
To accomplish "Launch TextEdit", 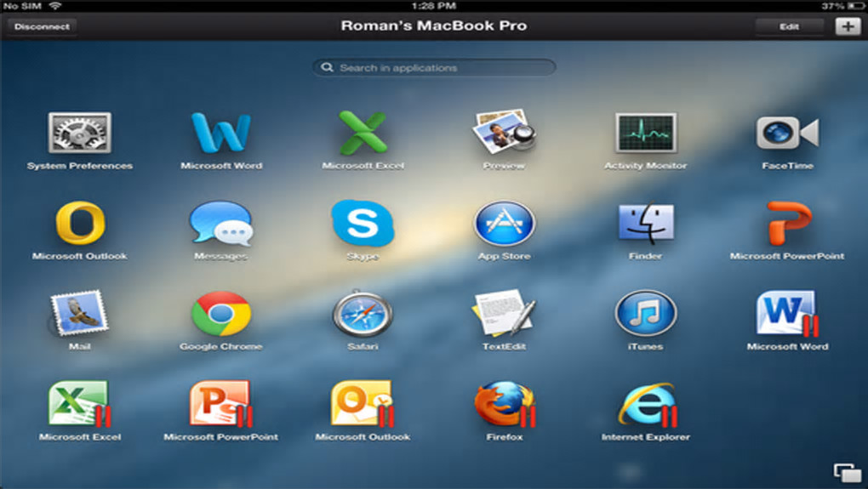I will coord(504,313).
